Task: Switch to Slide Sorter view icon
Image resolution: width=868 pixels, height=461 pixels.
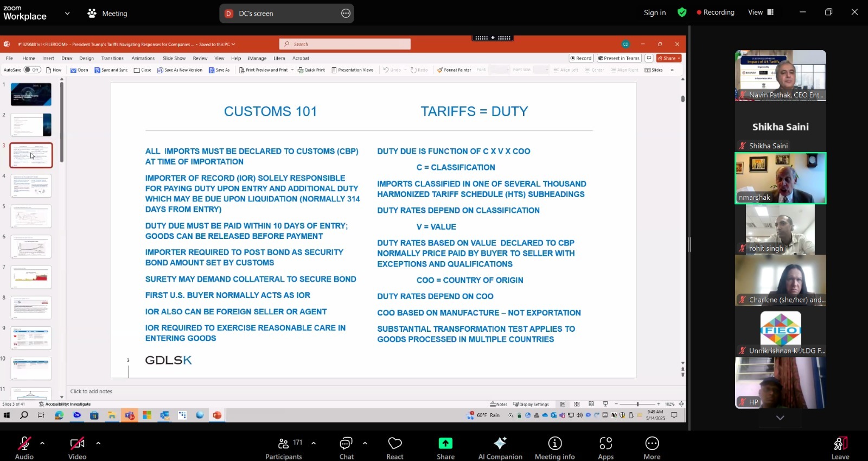Action: point(577,404)
